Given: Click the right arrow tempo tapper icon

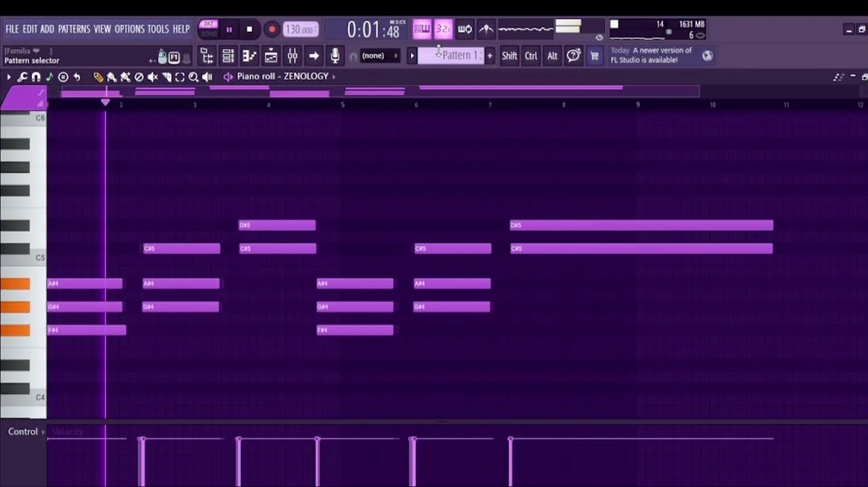Looking at the screenshot, I should click(x=314, y=56).
